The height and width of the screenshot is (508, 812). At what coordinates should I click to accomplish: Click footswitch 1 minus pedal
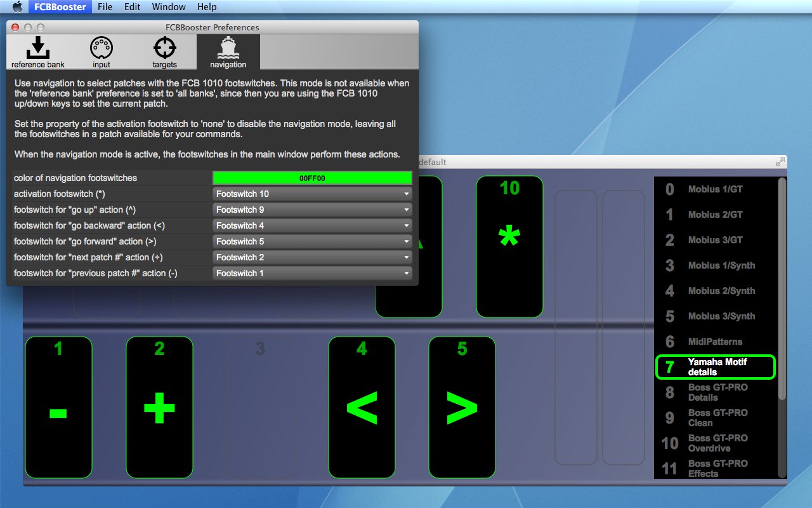click(x=58, y=407)
